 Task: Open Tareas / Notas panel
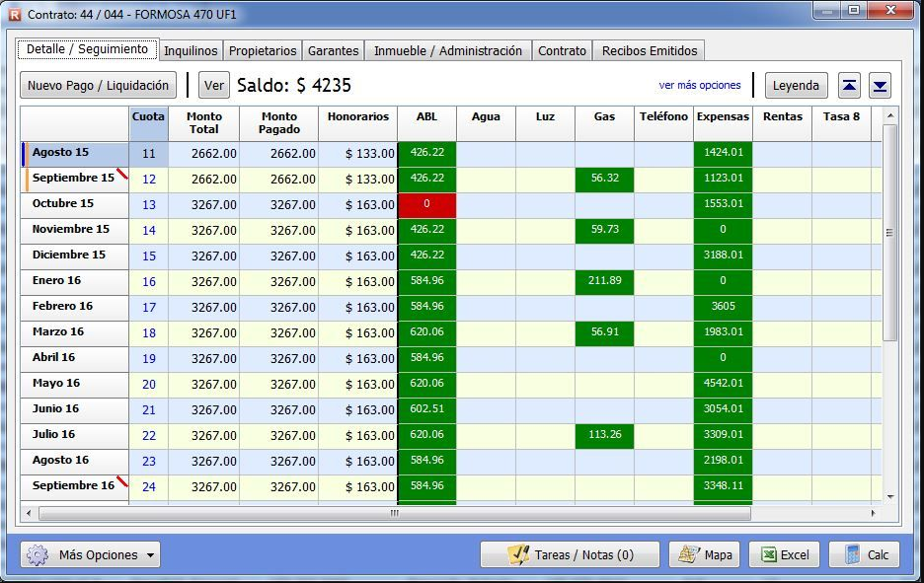click(570, 555)
